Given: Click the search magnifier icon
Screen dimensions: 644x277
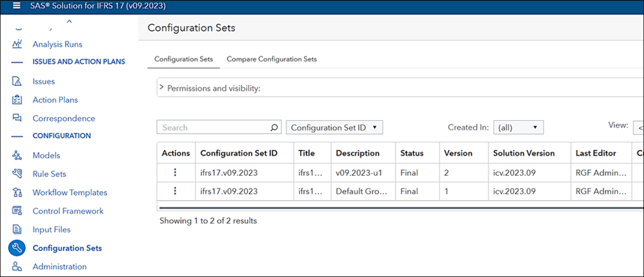Looking at the screenshot, I should (x=274, y=128).
